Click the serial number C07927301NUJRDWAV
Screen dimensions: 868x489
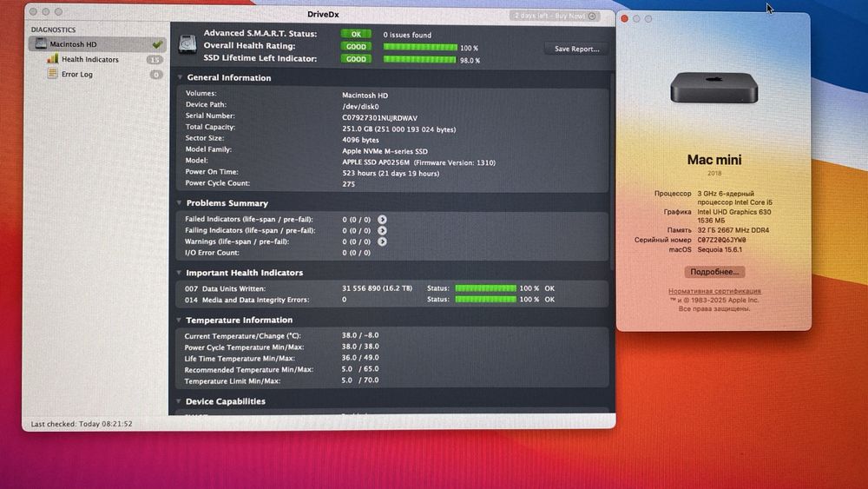[x=380, y=118]
